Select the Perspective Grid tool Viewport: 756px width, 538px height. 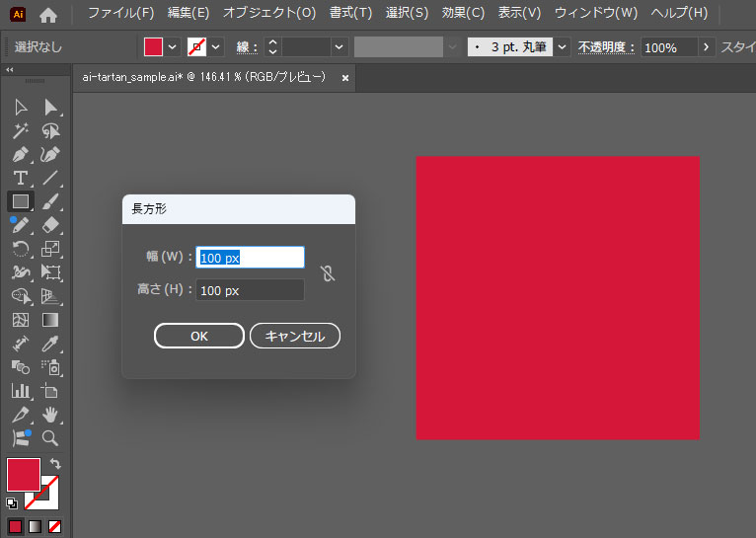pos(50,295)
